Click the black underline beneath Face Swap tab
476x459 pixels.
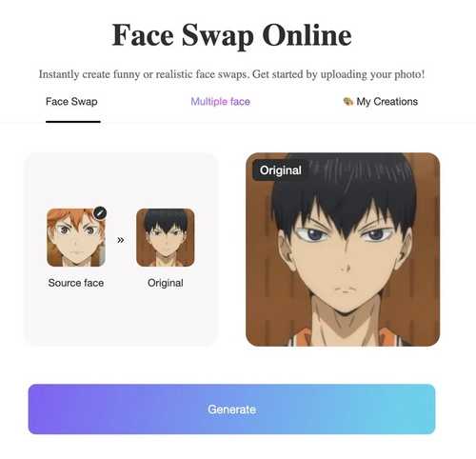(73, 122)
